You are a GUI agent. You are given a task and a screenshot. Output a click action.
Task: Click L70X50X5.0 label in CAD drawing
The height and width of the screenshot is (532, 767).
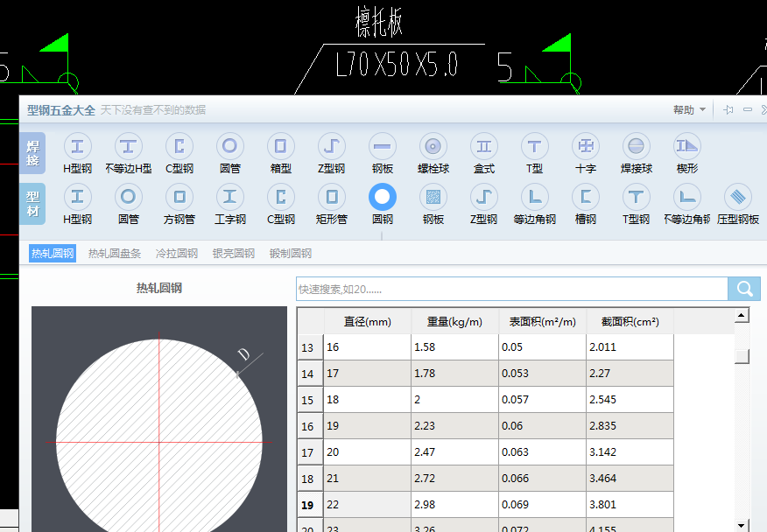pyautogui.click(x=397, y=65)
